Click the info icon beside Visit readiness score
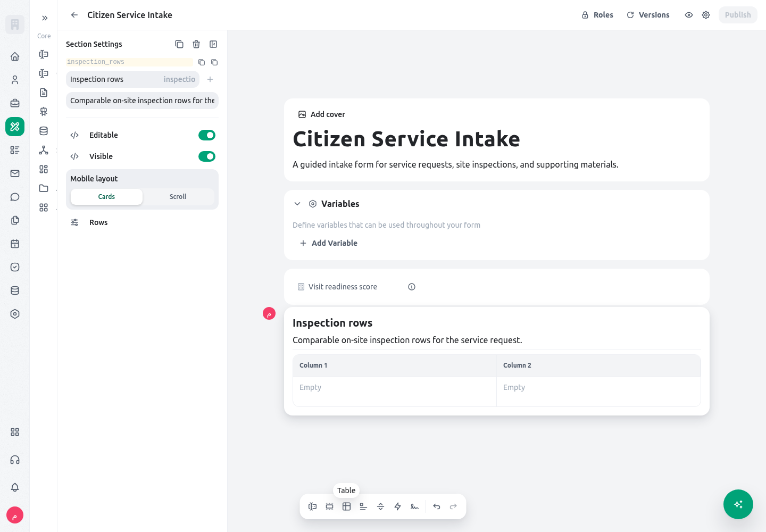 tap(412, 287)
